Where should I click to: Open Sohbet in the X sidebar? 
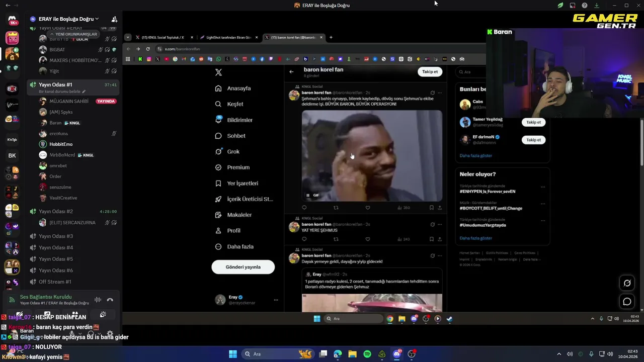pyautogui.click(x=230, y=136)
